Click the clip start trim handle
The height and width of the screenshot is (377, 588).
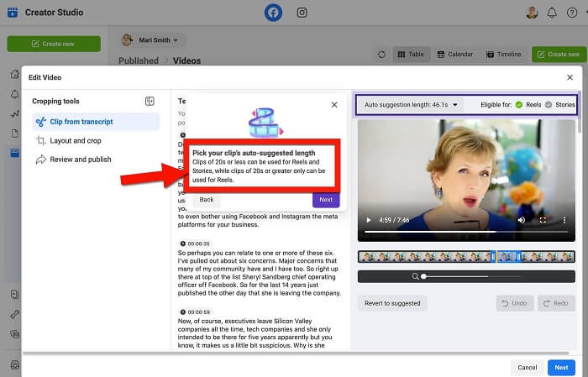(493, 257)
